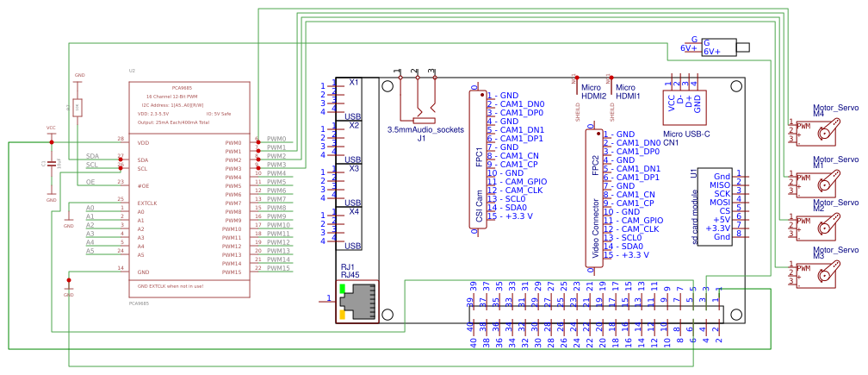The width and height of the screenshot is (868, 375).
Task: Click 'GND EXTCLK when not in use!' note
Action: [170, 286]
